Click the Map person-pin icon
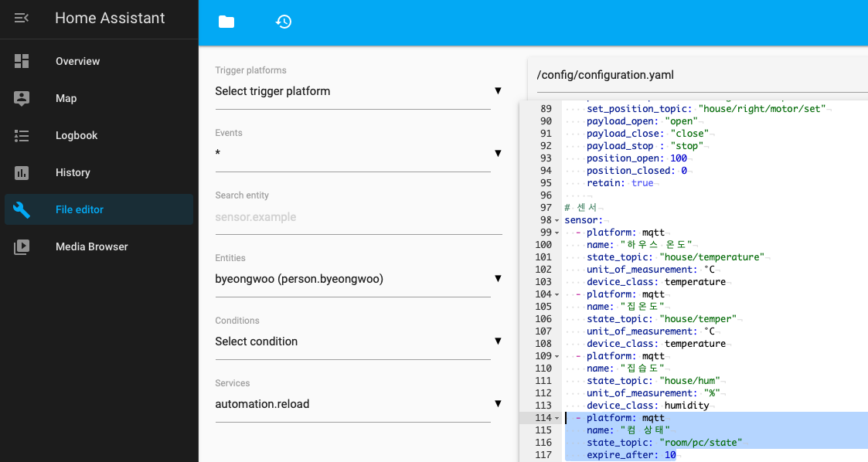This screenshot has width=868, height=462. point(22,98)
